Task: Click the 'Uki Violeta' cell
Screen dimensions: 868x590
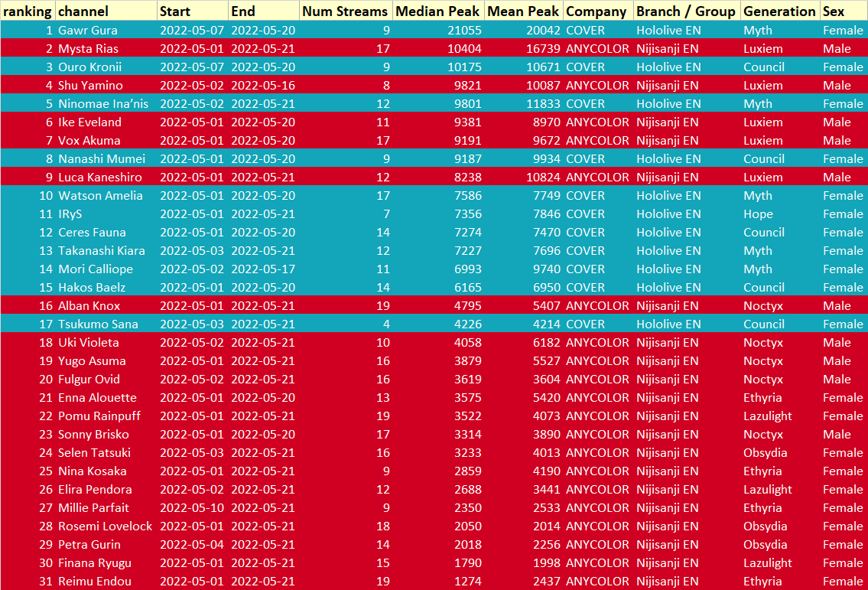Action: click(x=106, y=342)
